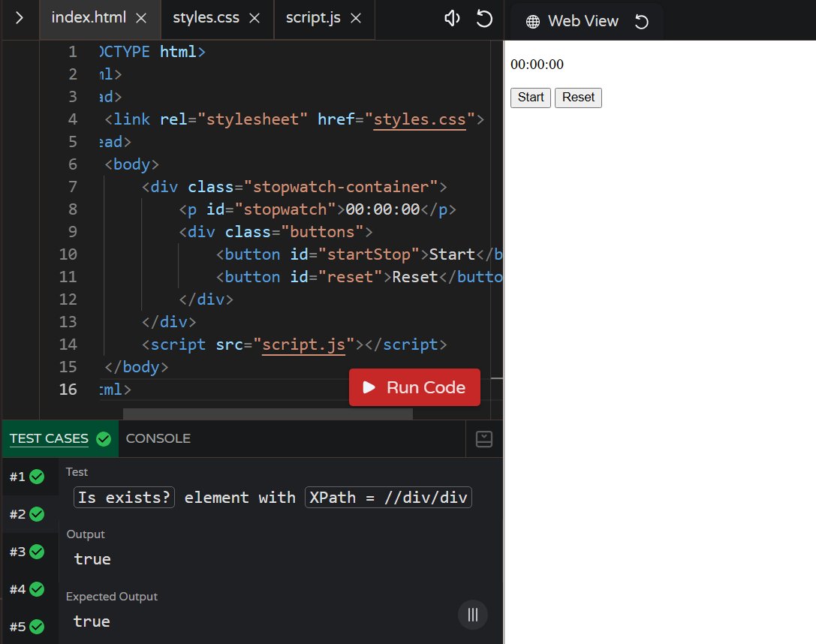The image size is (816, 644).
Task: Click the globe icon next to Web View
Action: (534, 22)
